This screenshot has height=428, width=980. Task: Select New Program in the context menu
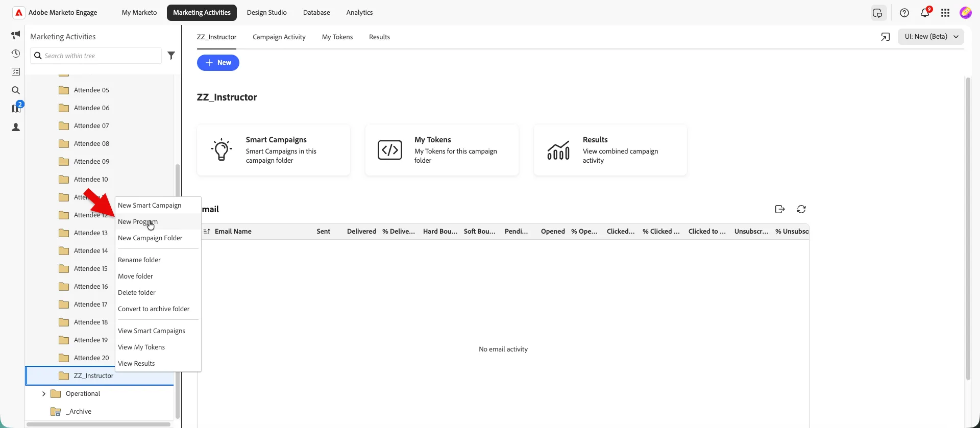tap(158, 221)
